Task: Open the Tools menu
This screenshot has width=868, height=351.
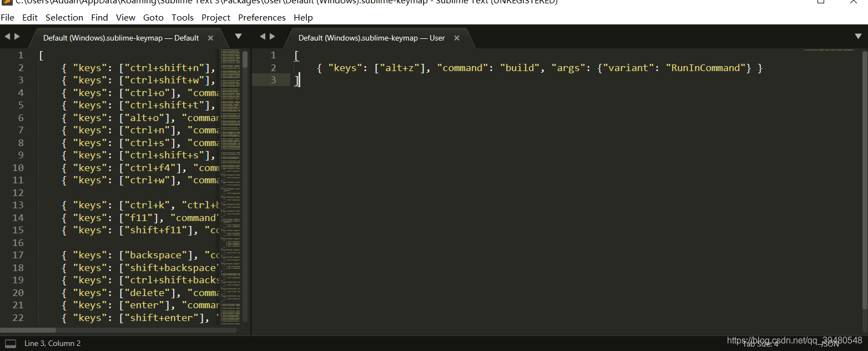Action: click(183, 17)
